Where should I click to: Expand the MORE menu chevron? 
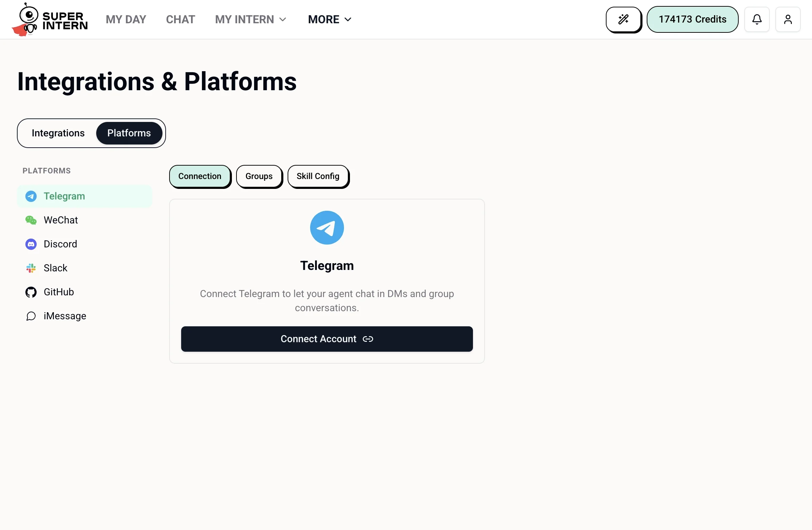348,19
